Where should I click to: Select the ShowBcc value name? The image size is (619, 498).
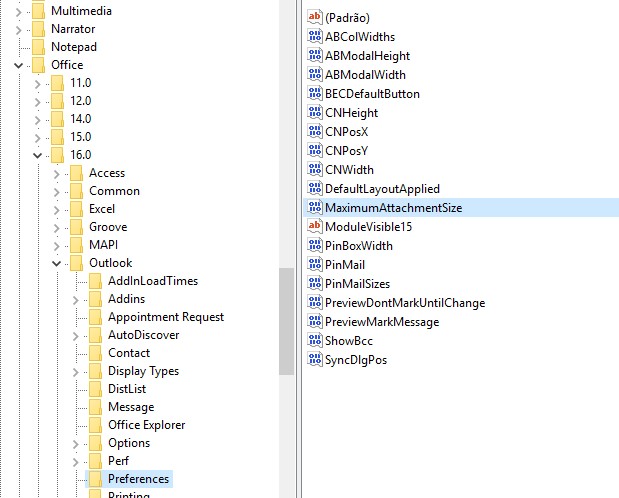[x=349, y=341]
